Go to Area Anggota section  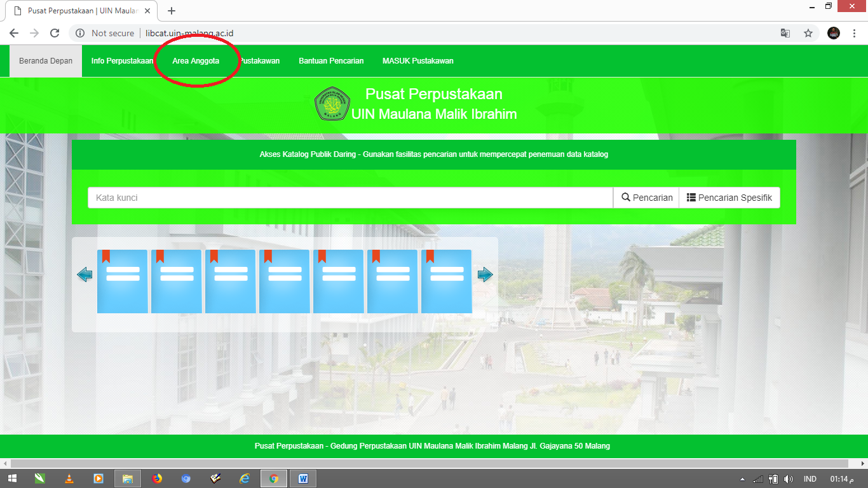(x=196, y=61)
